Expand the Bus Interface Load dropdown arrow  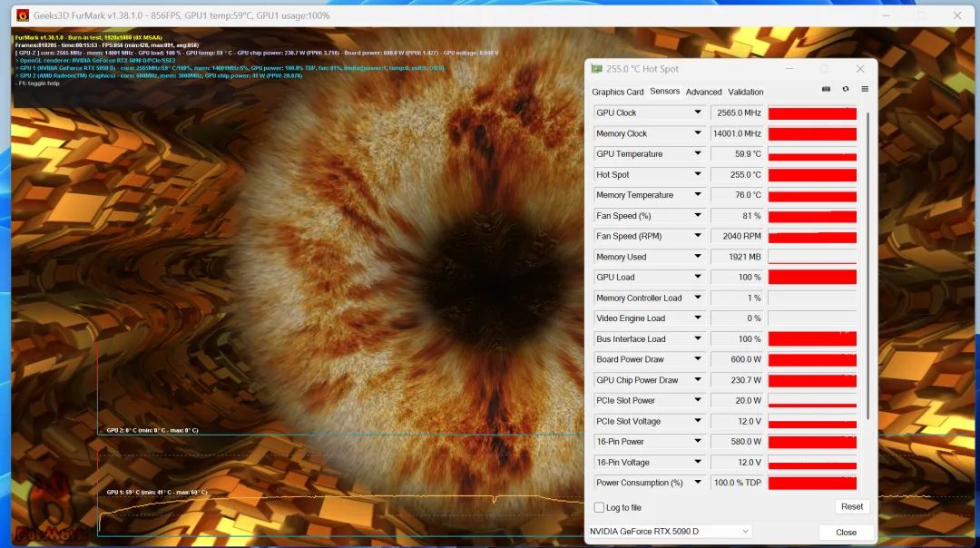(698, 338)
